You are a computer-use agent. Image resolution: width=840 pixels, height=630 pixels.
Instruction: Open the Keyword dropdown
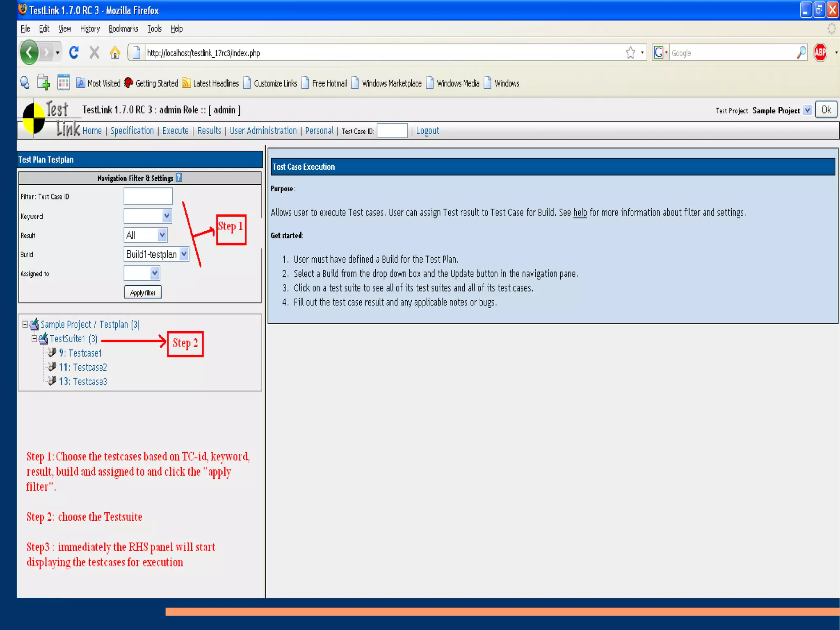click(x=148, y=216)
